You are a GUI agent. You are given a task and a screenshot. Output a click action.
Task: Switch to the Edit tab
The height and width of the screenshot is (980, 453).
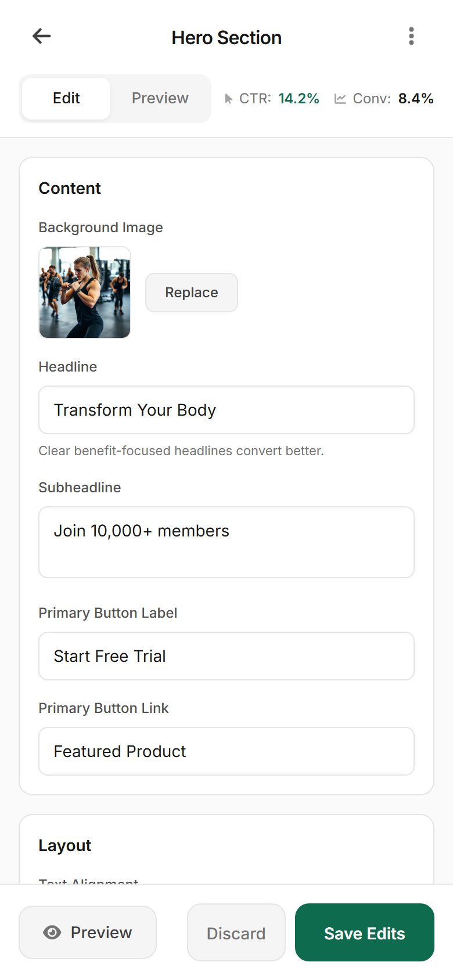(66, 99)
